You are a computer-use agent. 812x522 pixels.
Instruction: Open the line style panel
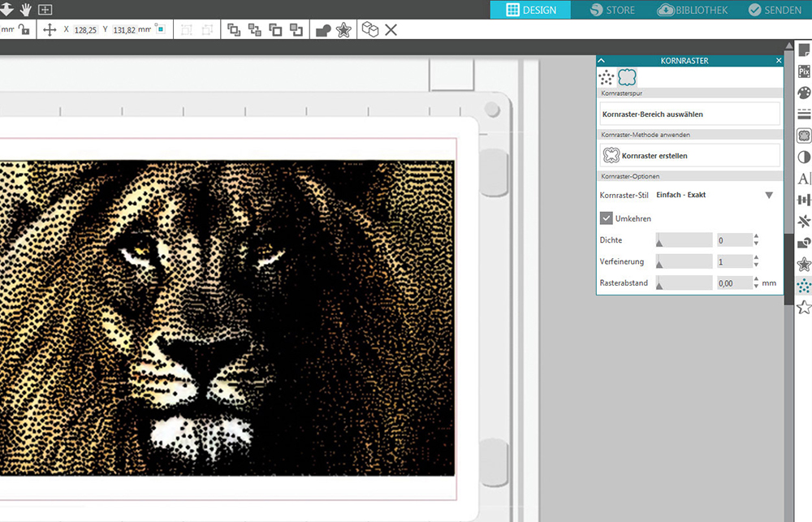(804, 114)
